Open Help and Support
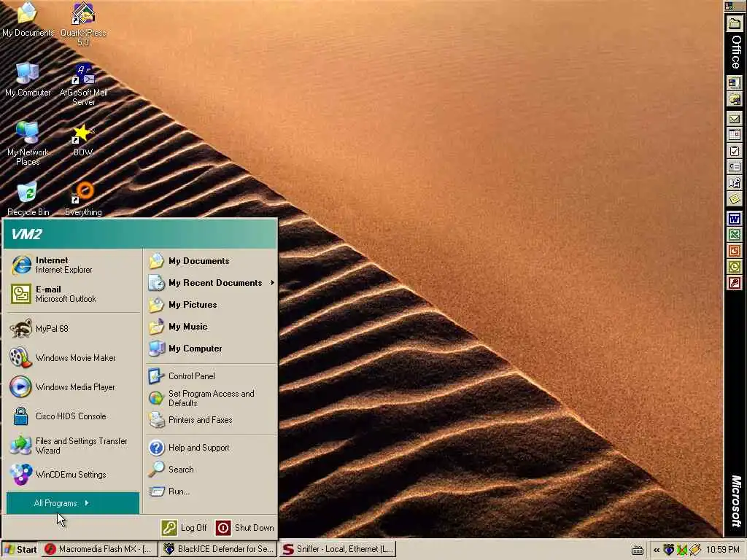Screen dimensions: 747x560 pyautogui.click(x=211, y=448)
